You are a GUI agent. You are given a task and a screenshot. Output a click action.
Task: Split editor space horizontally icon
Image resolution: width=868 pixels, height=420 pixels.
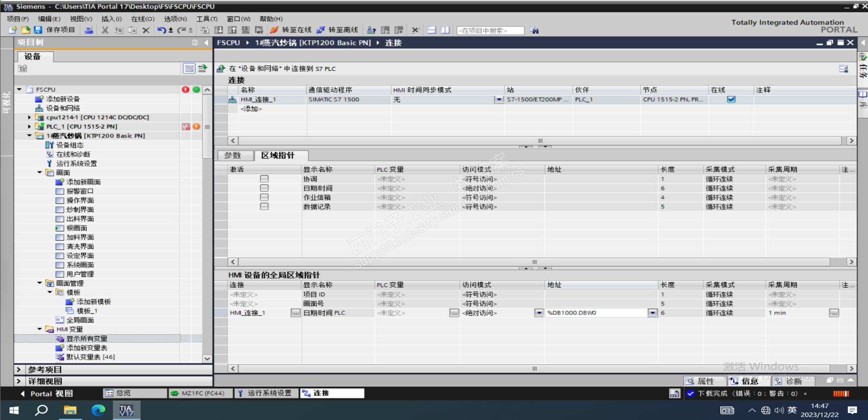[x=432, y=30]
